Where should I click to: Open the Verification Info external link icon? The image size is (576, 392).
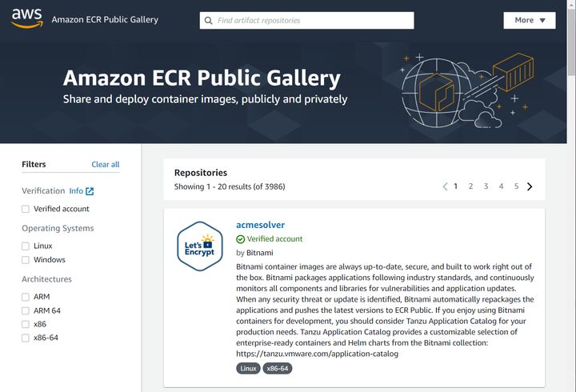[90, 191]
